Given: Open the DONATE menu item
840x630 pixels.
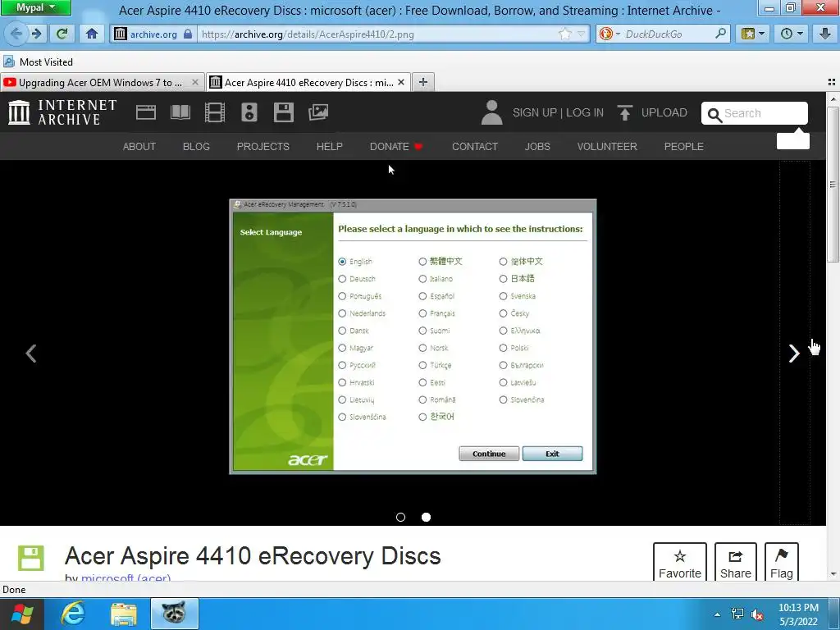Looking at the screenshot, I should 396,146.
